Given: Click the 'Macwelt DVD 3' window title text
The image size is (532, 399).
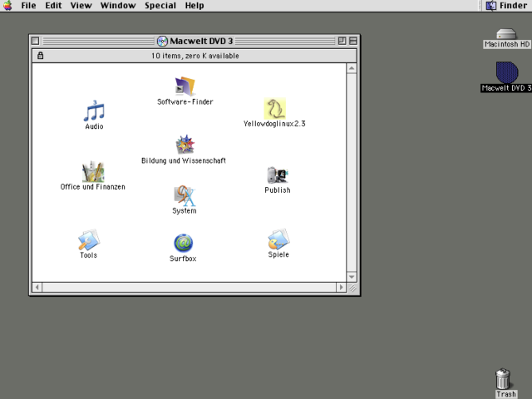Looking at the screenshot, I should point(201,41).
